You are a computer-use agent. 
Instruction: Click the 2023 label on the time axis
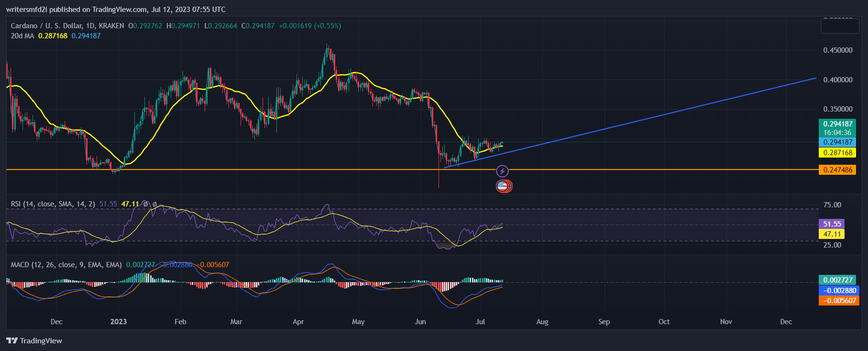[118, 322]
